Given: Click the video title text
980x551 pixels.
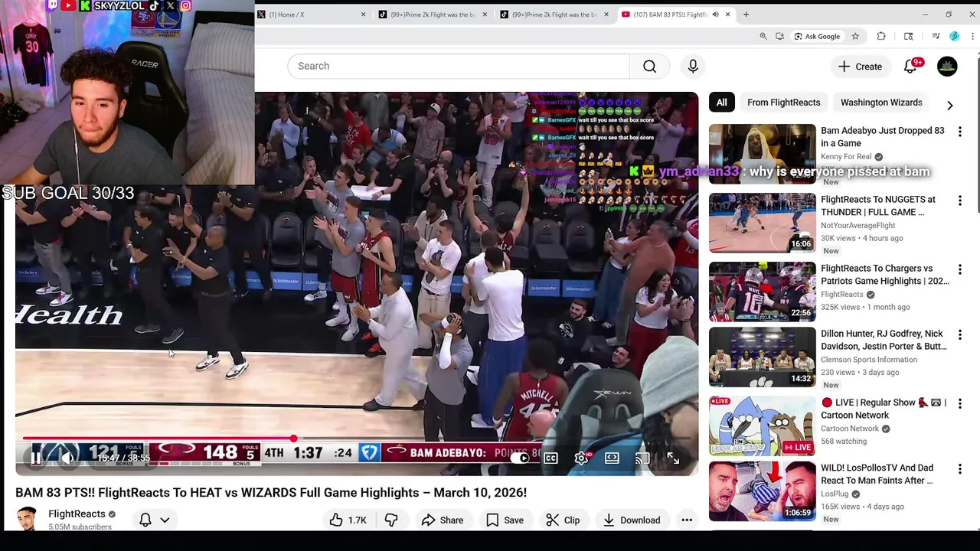Looking at the screenshot, I should [x=271, y=493].
